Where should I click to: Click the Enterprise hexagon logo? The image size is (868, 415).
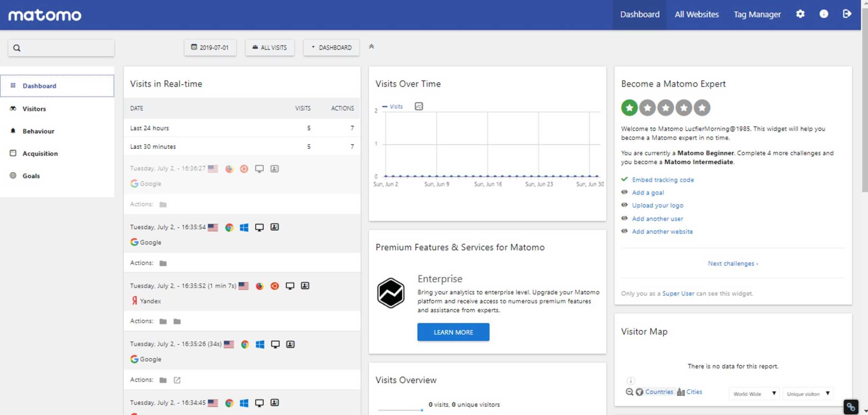[x=391, y=293]
